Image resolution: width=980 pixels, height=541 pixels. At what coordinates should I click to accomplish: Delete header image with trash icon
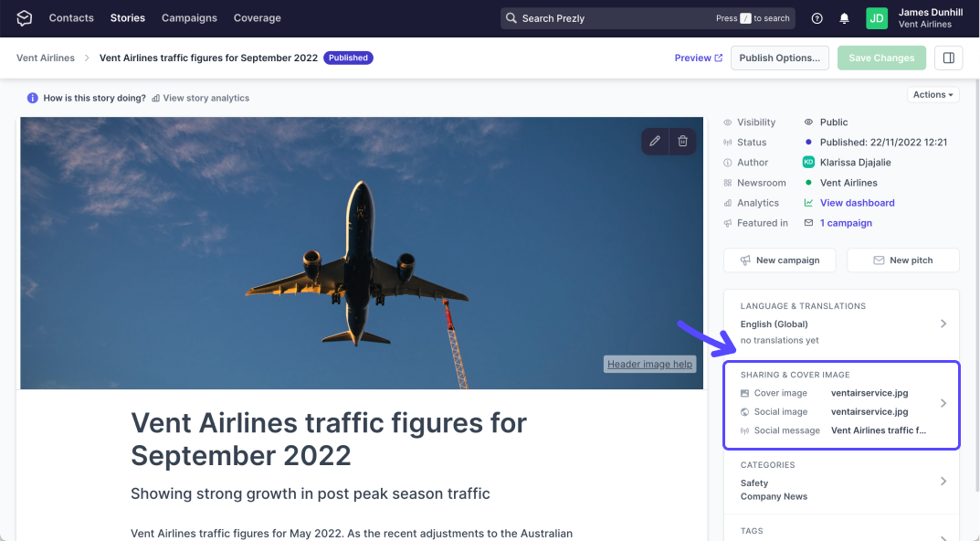pyautogui.click(x=683, y=142)
